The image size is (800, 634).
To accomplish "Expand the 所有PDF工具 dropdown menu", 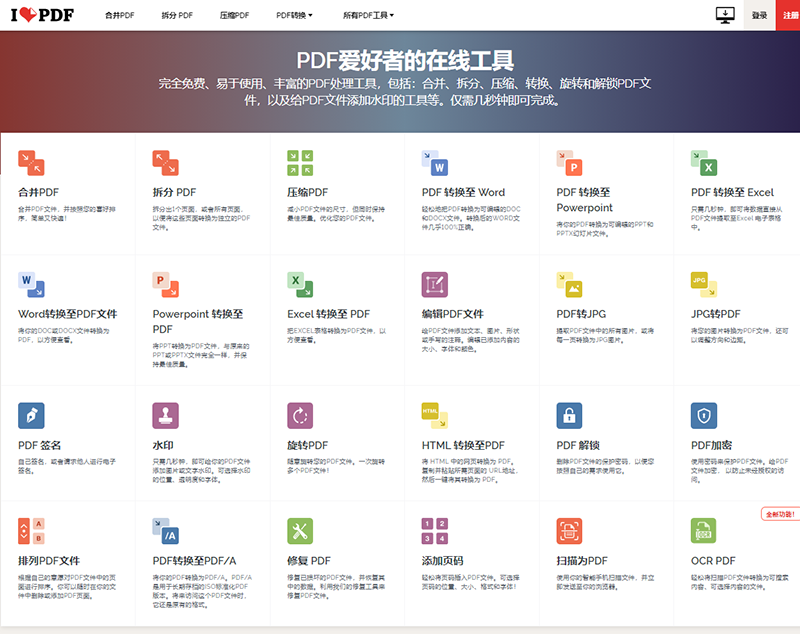I will [368, 15].
